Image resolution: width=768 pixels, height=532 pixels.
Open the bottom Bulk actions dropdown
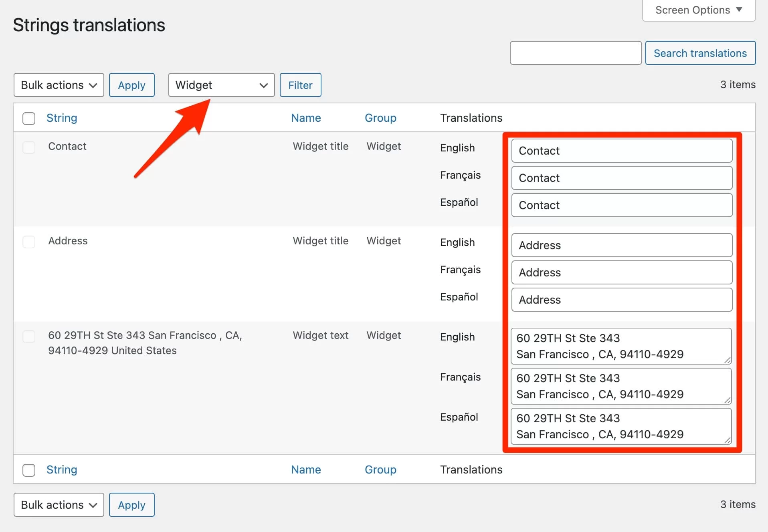tap(59, 505)
